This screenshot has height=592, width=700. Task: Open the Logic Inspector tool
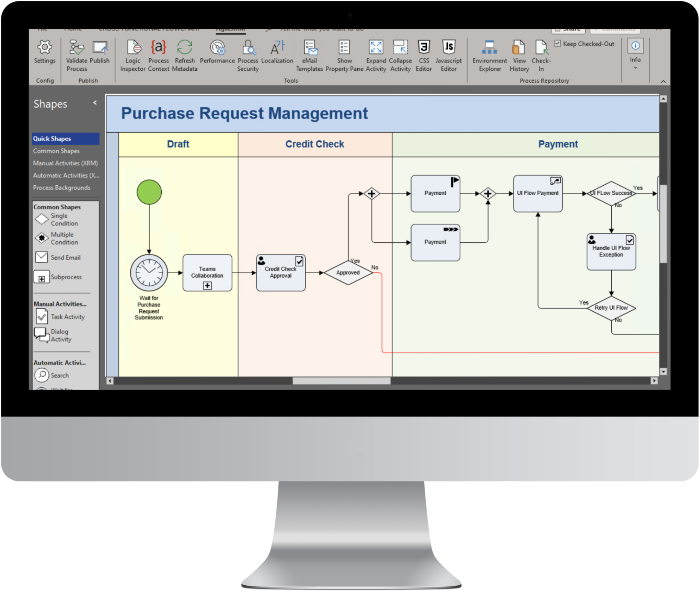point(133,55)
